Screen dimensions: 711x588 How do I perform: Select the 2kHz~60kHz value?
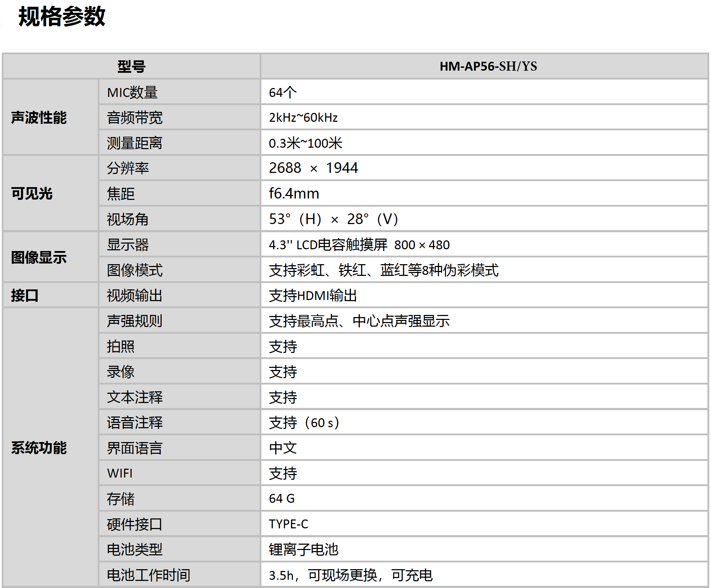304,118
